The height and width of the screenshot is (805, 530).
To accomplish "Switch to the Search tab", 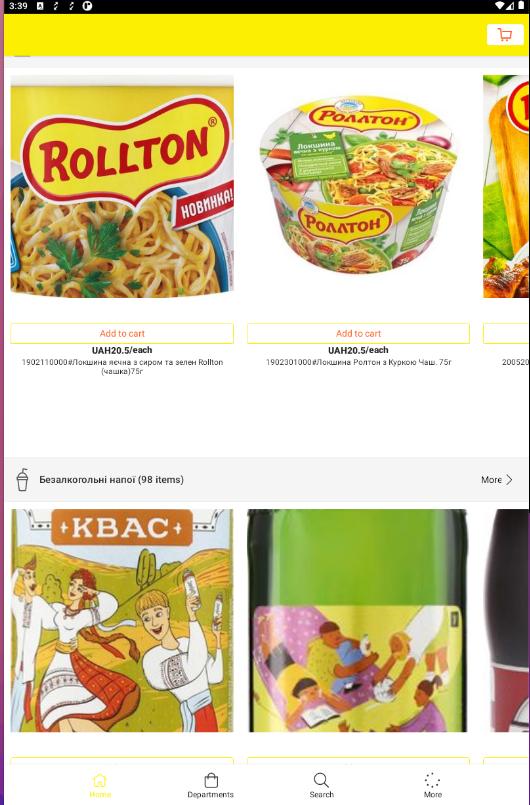I will pos(321,785).
